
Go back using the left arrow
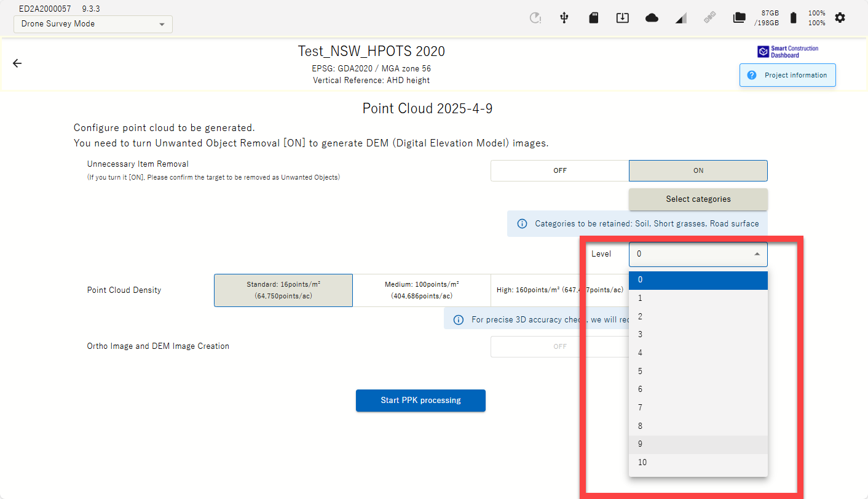(x=17, y=63)
